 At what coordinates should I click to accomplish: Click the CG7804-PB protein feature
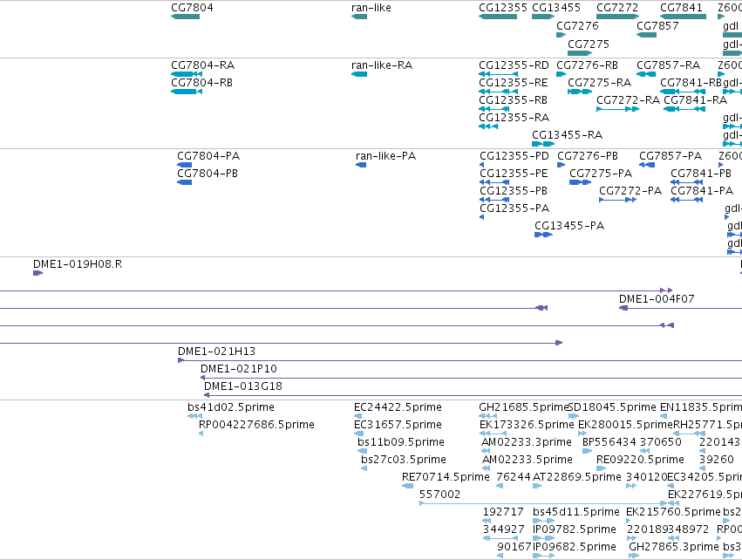185,182
